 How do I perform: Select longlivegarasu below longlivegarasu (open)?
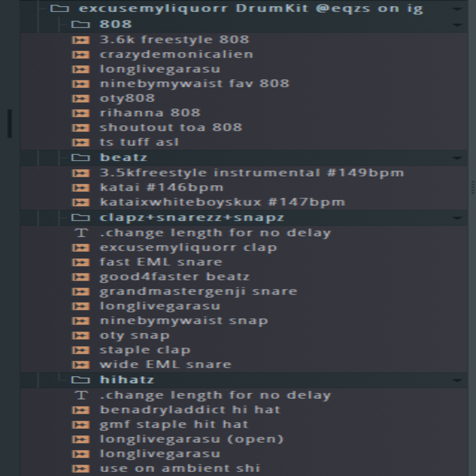160,454
